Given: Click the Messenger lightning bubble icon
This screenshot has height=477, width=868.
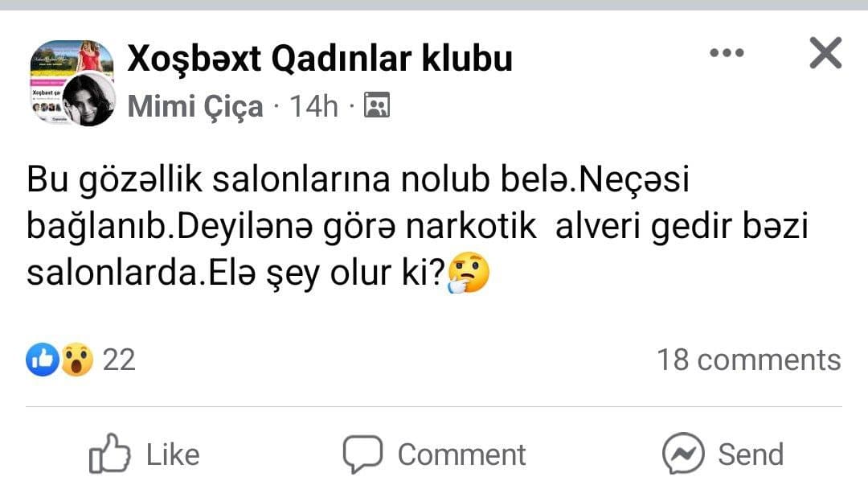Looking at the screenshot, I should 683,453.
